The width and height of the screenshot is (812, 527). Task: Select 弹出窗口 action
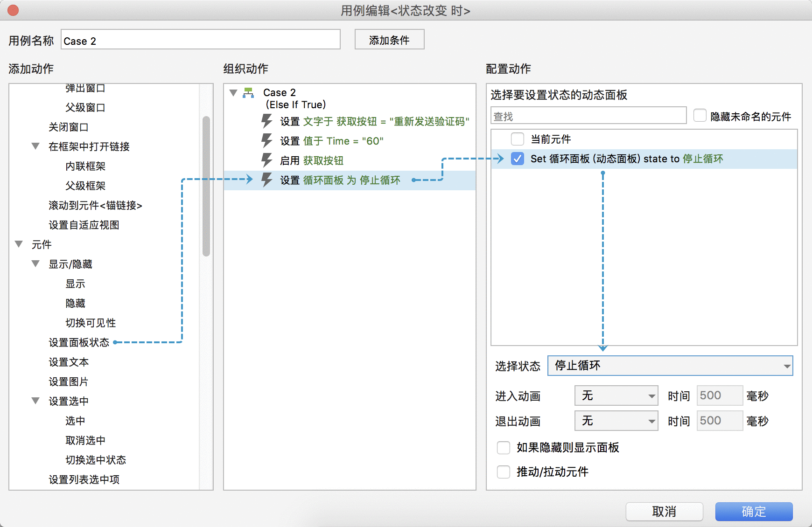(85, 88)
